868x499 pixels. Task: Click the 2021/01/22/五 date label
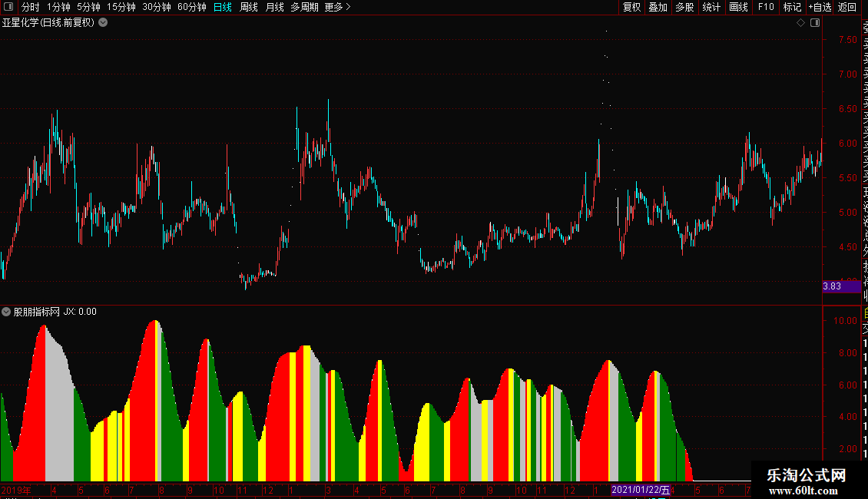(x=641, y=490)
